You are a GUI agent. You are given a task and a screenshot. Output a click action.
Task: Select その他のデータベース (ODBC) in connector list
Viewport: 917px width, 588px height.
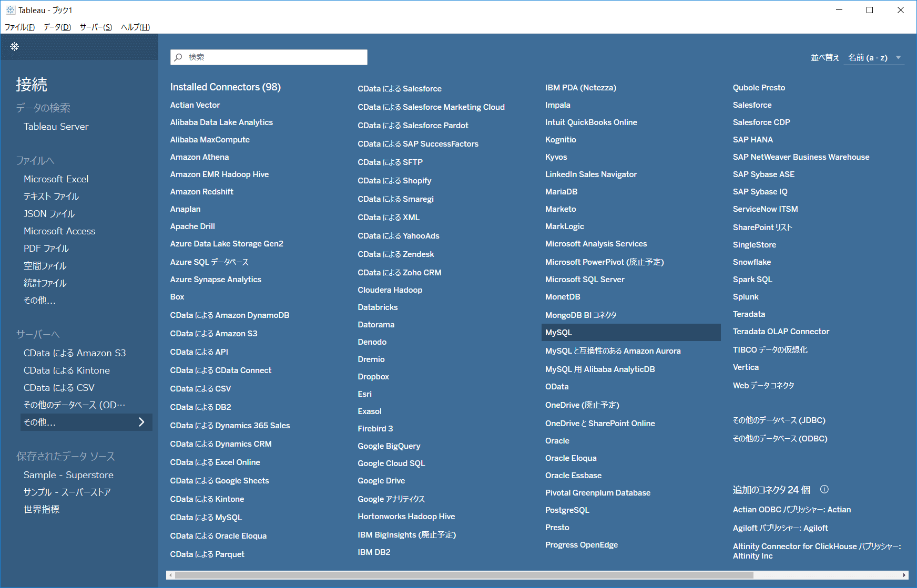click(x=780, y=439)
